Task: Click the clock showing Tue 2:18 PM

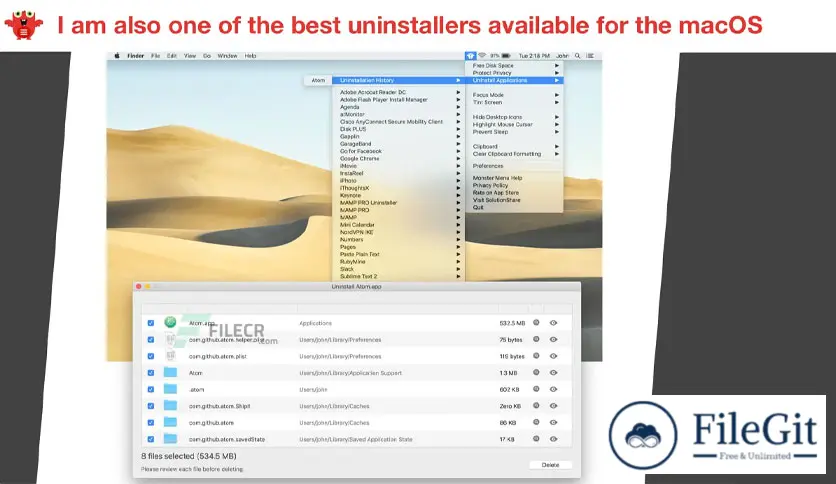Action: pos(534,55)
